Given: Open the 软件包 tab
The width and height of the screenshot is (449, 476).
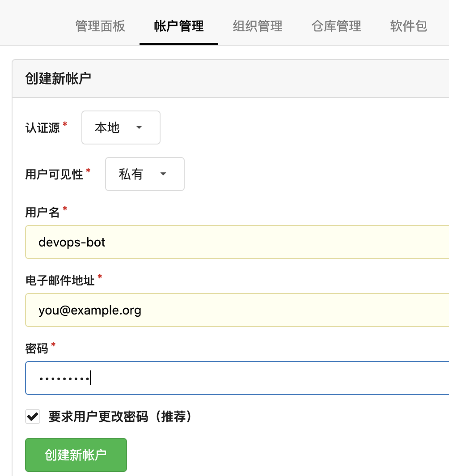Looking at the screenshot, I should click(x=408, y=26).
